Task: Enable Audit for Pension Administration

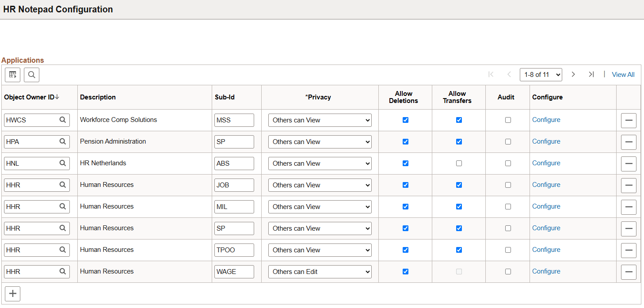Action: (507, 141)
